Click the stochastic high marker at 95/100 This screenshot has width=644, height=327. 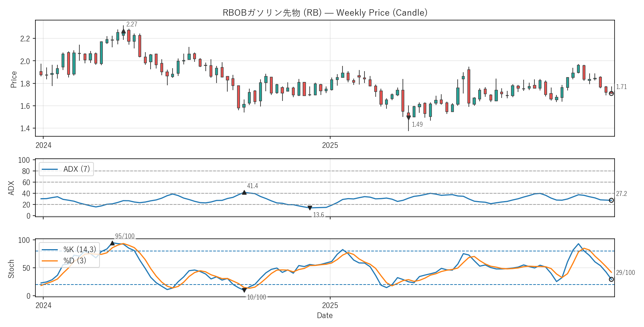tap(112, 243)
